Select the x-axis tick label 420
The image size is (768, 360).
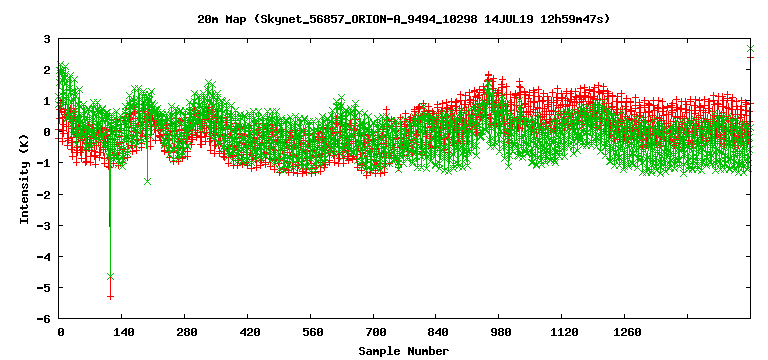250,333
